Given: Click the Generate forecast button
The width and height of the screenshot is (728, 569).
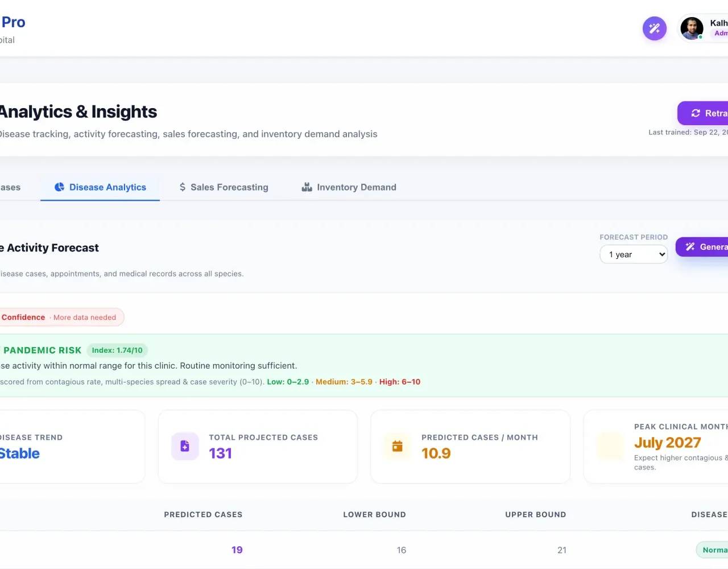Looking at the screenshot, I should [702, 247].
